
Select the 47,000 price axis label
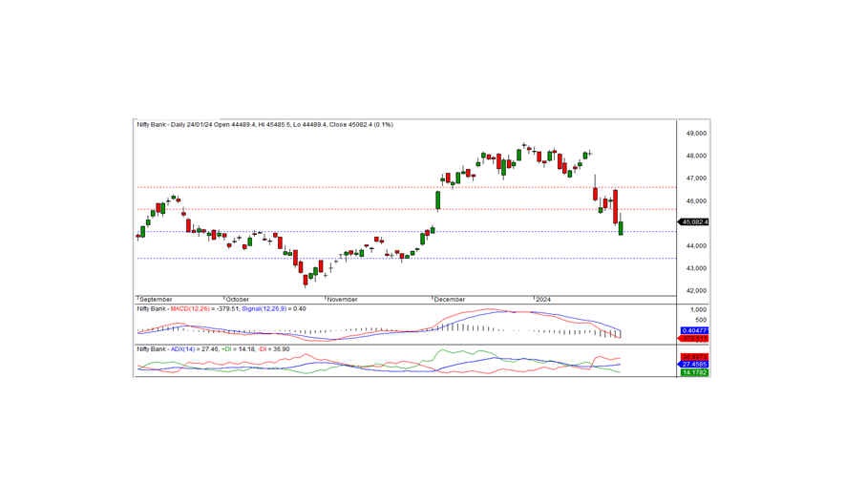(x=697, y=178)
